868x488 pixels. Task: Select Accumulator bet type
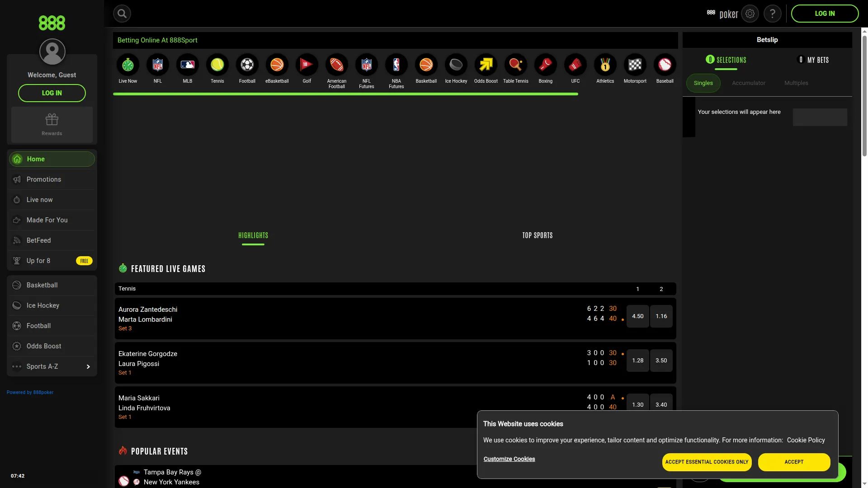[x=749, y=83]
